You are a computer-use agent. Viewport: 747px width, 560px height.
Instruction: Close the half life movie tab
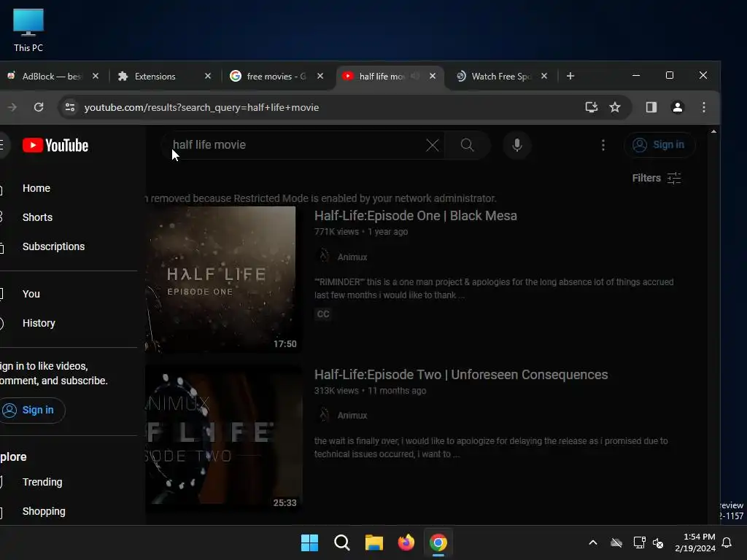[433, 76]
